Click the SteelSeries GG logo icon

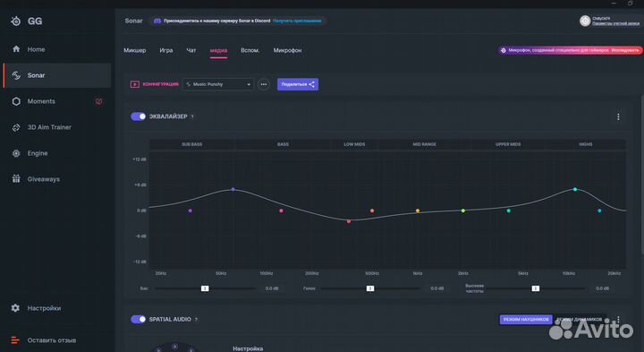click(15, 21)
